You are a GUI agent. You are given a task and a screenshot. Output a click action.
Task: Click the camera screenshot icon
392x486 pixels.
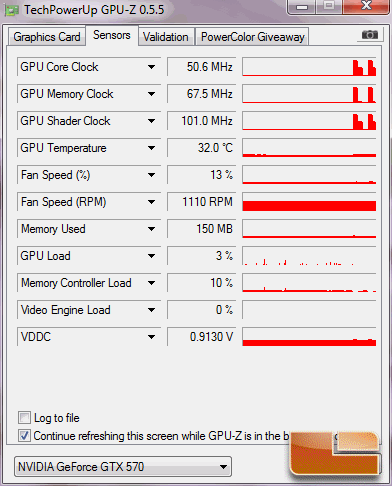tap(369, 35)
